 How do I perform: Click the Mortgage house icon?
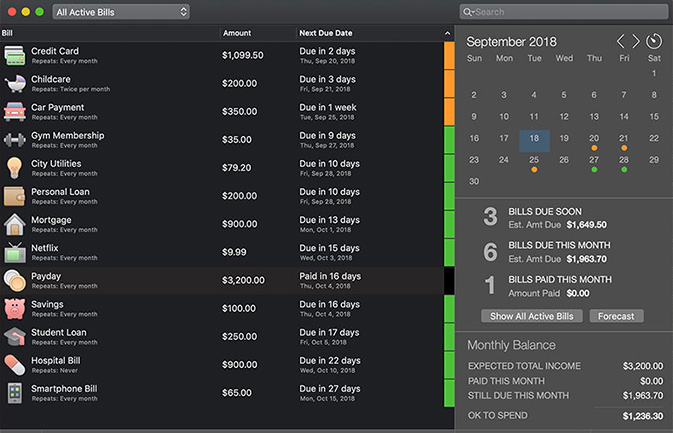14,223
